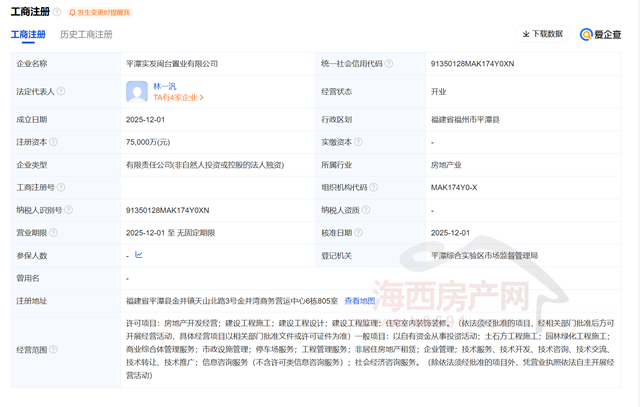
Task: Click the 爱企查 logo
Action: [x=599, y=34]
